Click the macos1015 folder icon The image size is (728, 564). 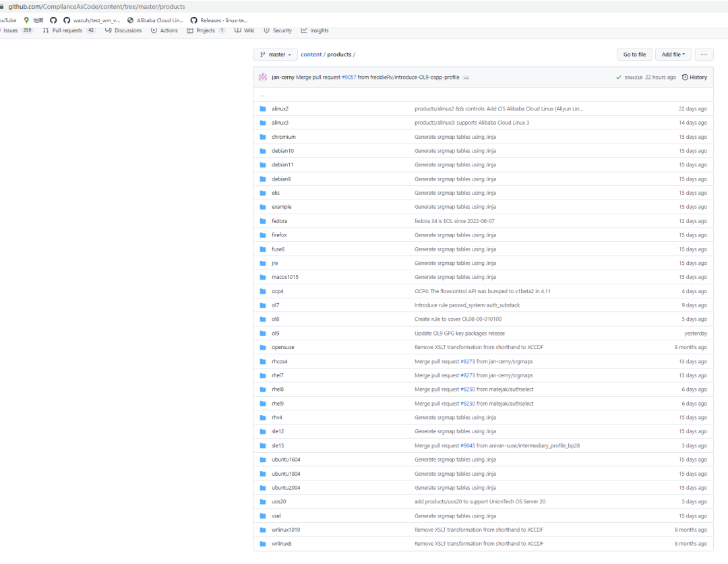(x=263, y=277)
